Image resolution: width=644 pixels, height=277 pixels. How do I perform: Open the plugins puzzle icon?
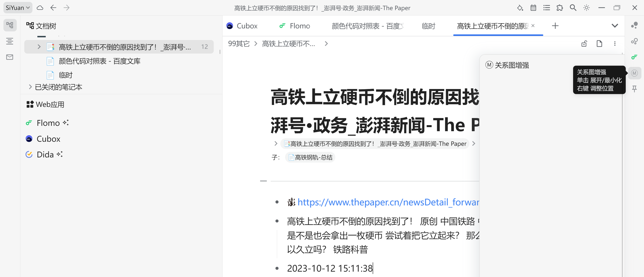pyautogui.click(x=560, y=8)
